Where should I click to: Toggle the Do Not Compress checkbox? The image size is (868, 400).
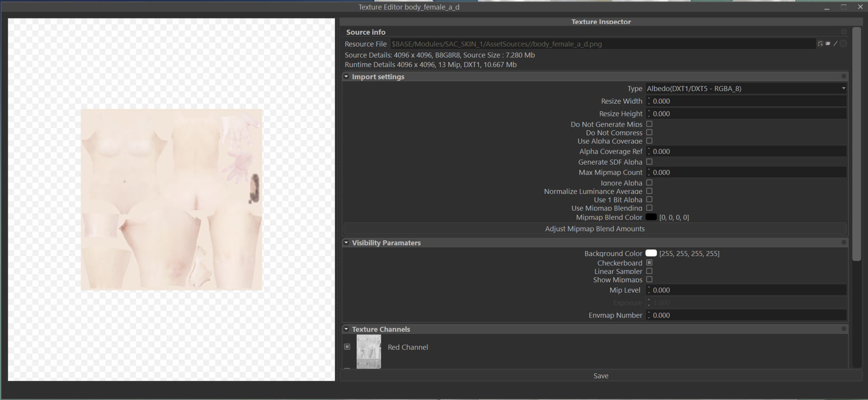tap(649, 133)
